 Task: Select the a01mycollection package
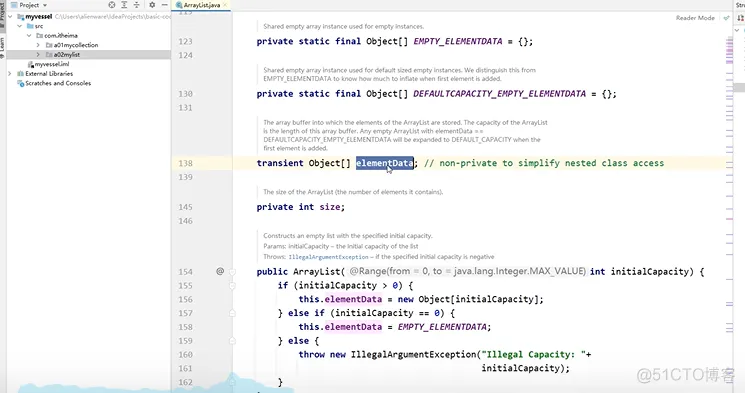tap(76, 45)
